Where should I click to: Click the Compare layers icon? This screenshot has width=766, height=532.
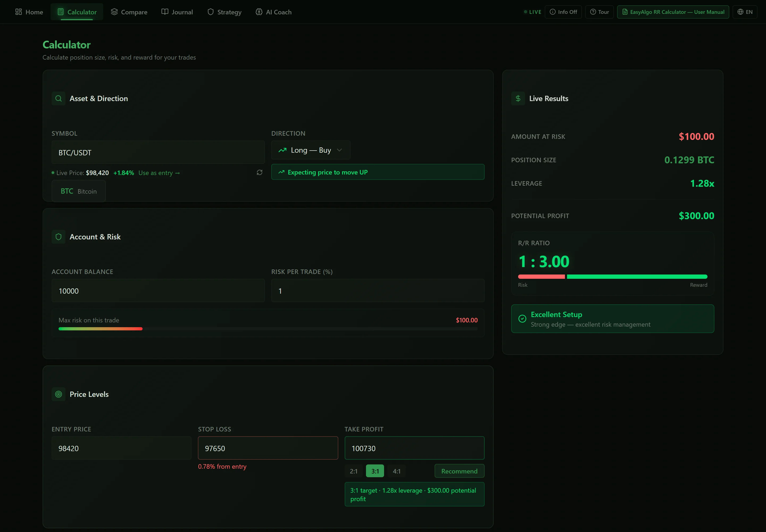pyautogui.click(x=114, y=12)
